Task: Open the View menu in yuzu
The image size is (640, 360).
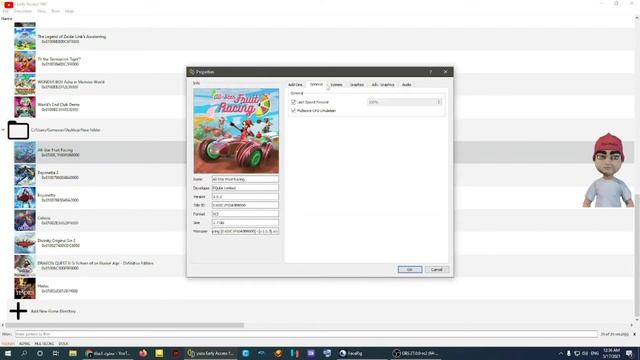Action: click(x=41, y=11)
